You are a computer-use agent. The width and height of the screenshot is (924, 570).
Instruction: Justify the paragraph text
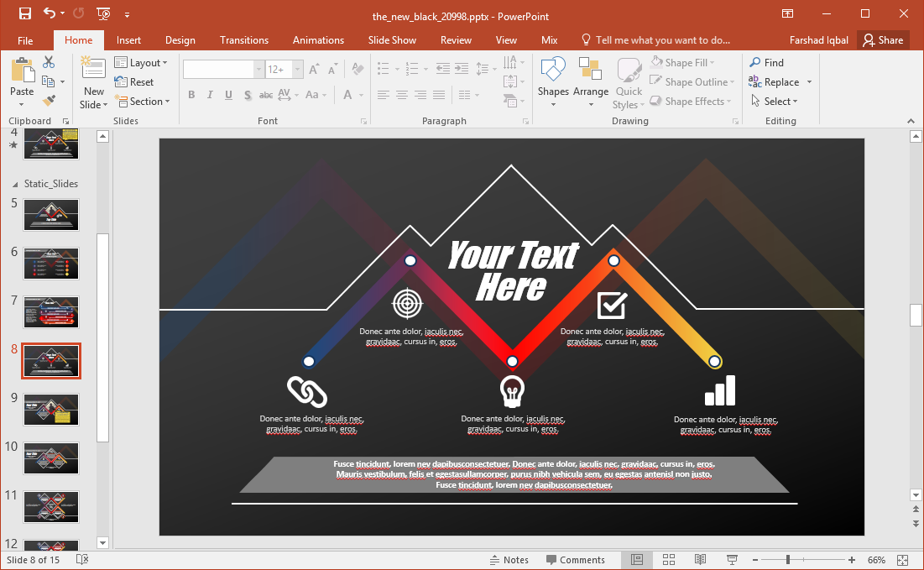tap(439, 95)
